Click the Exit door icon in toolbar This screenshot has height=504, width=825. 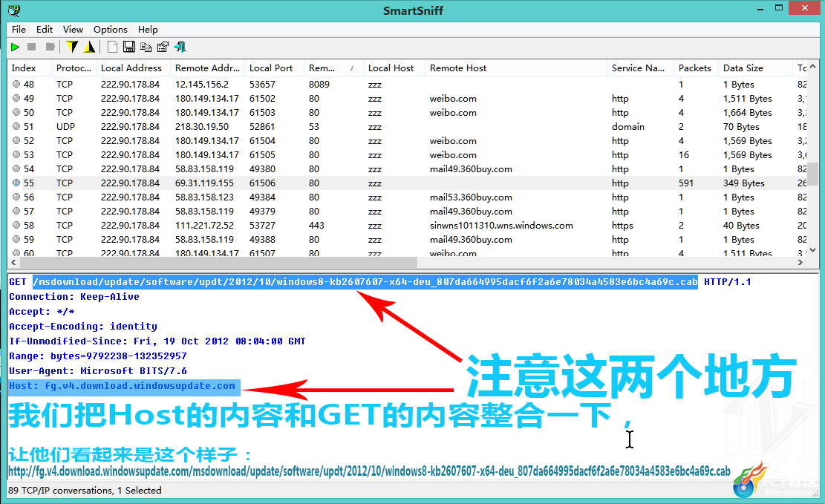tap(180, 48)
